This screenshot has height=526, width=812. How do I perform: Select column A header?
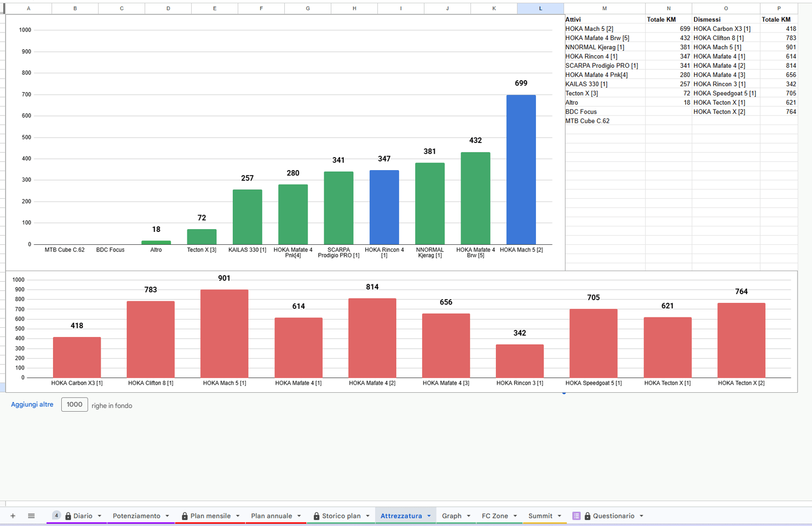point(29,9)
